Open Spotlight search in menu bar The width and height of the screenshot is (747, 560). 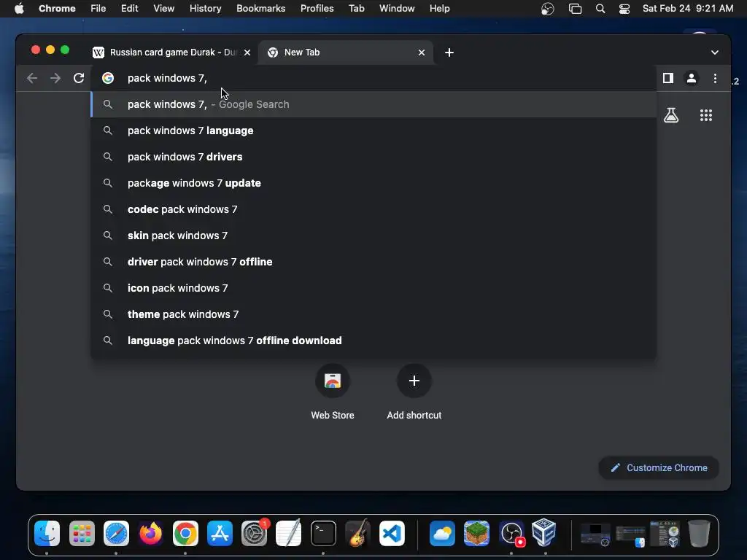click(x=600, y=9)
